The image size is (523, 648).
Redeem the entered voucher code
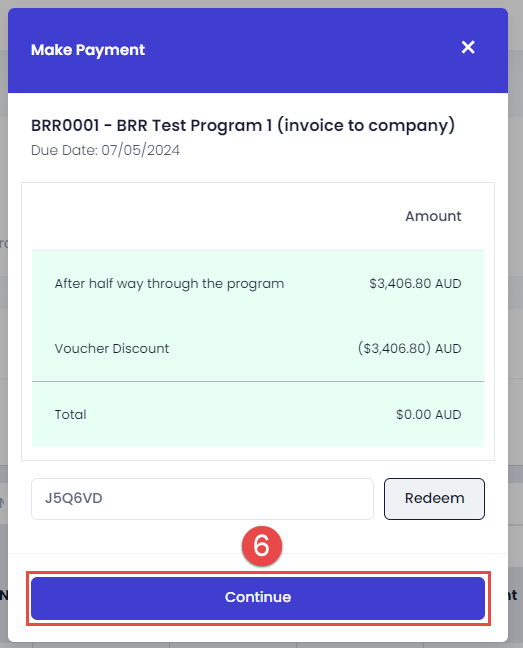click(434, 498)
